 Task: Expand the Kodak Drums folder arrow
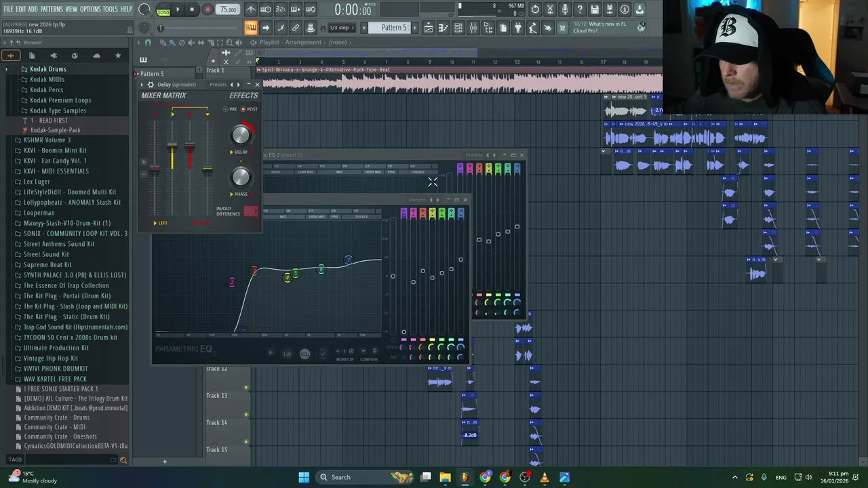point(7,69)
